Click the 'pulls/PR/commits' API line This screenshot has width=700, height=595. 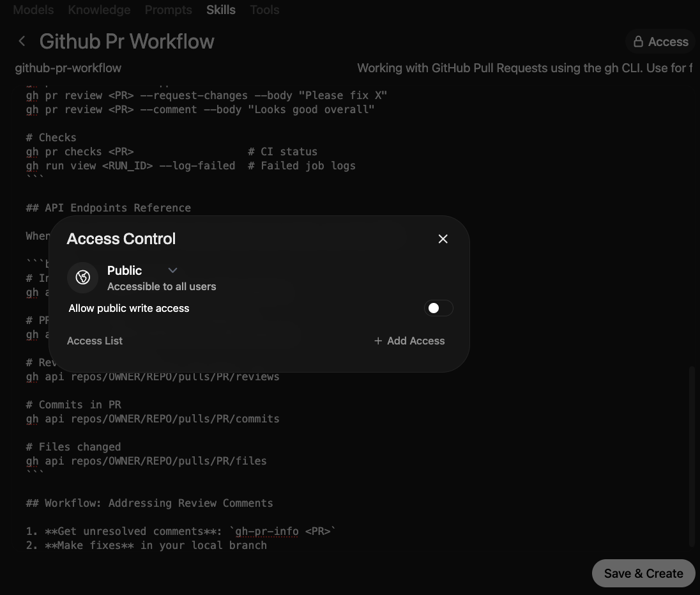point(153,419)
